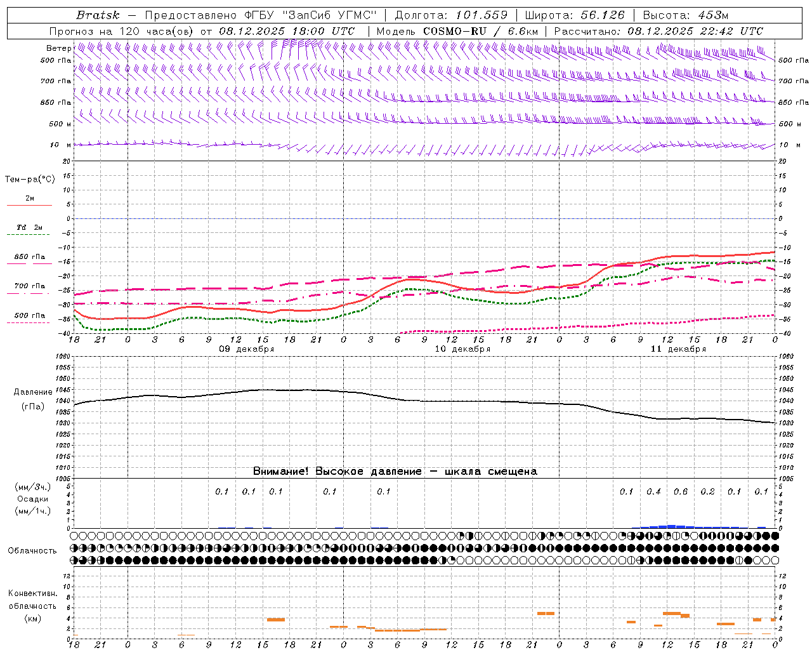
Task: Select forecast start time '08.12.2025 18:00 UTC'
Action: (287, 31)
